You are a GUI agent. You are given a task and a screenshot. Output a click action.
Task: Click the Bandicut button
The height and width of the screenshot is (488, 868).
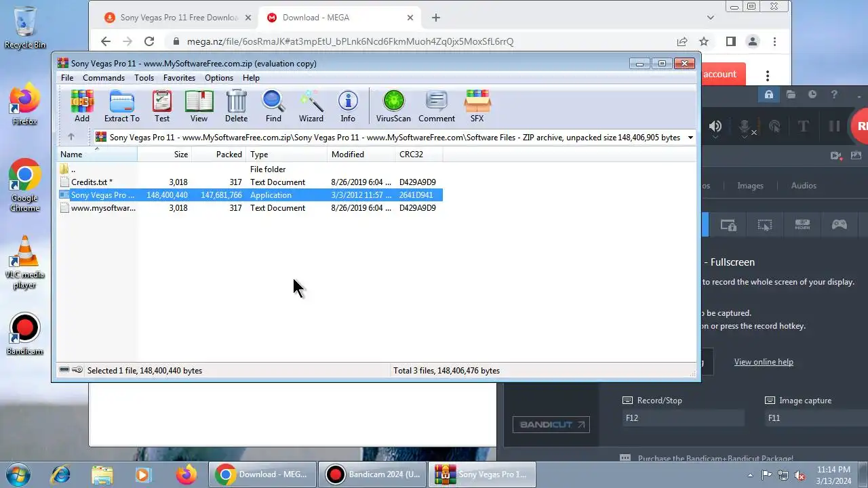(551, 425)
